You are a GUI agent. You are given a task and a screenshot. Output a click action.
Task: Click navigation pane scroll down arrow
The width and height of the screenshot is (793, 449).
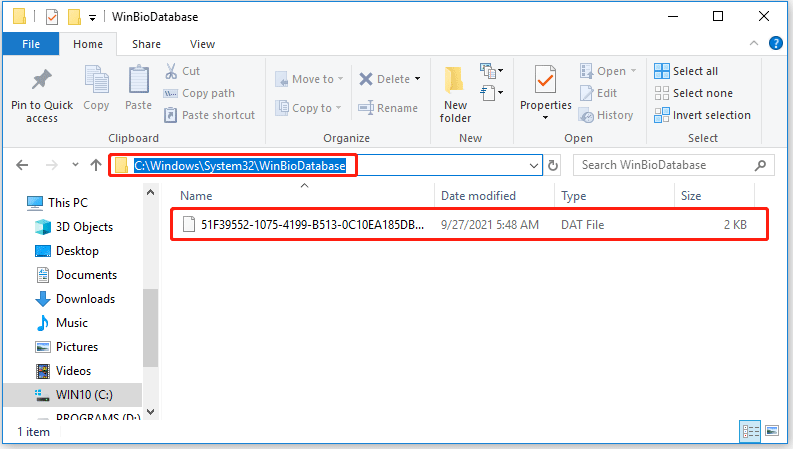point(150,412)
